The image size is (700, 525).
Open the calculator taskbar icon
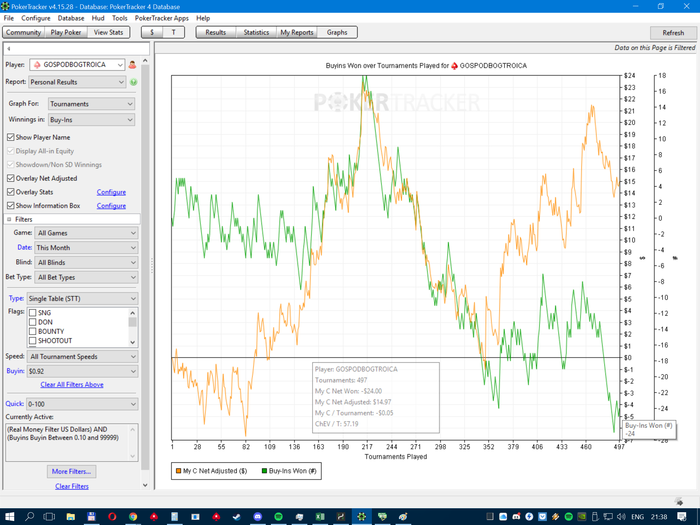[175, 517]
